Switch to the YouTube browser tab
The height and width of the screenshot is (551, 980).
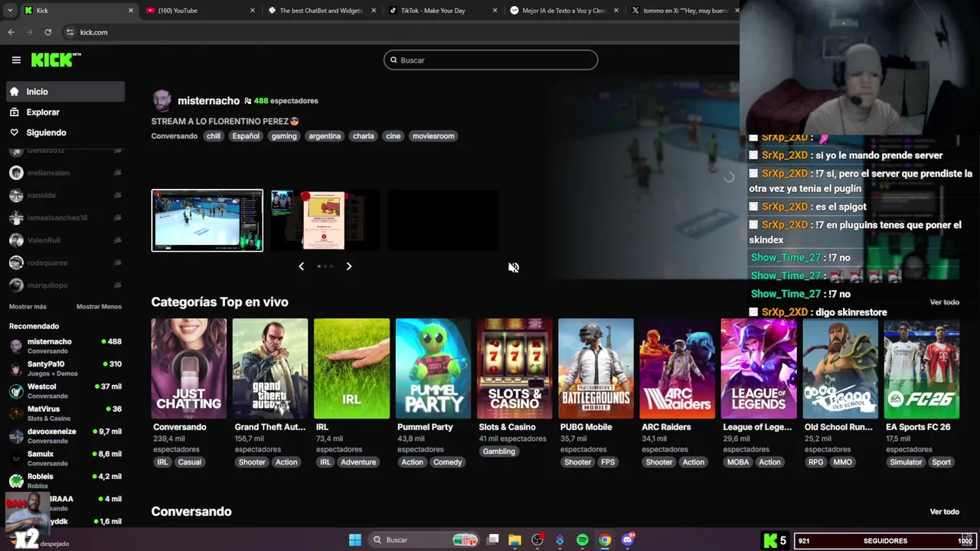[x=201, y=11]
